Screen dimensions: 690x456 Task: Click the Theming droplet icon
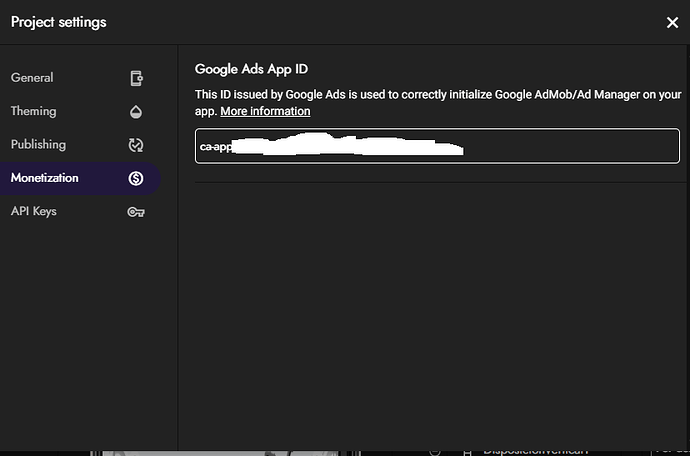point(136,112)
